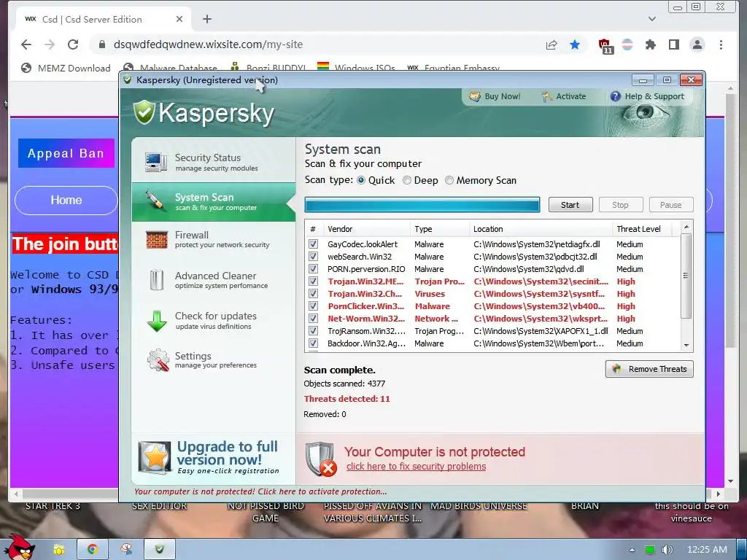Screen dimensions: 747x560
Task: Uncheck the PORN.perversion.RIO checkbox
Action: click(313, 269)
